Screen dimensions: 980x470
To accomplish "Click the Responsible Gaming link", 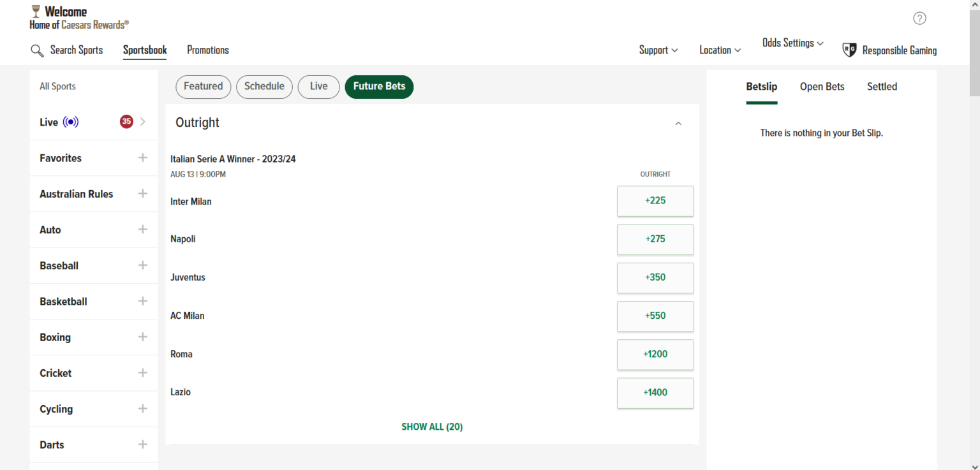I will (900, 50).
